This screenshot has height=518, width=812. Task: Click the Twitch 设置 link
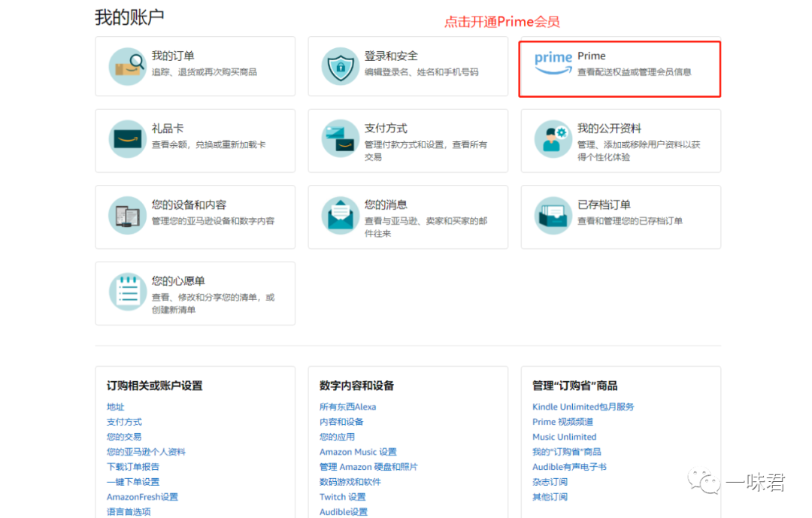(343, 497)
